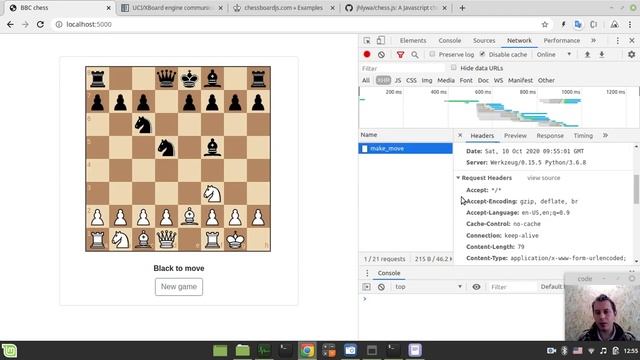Open Linux Mint start menu

[9, 351]
